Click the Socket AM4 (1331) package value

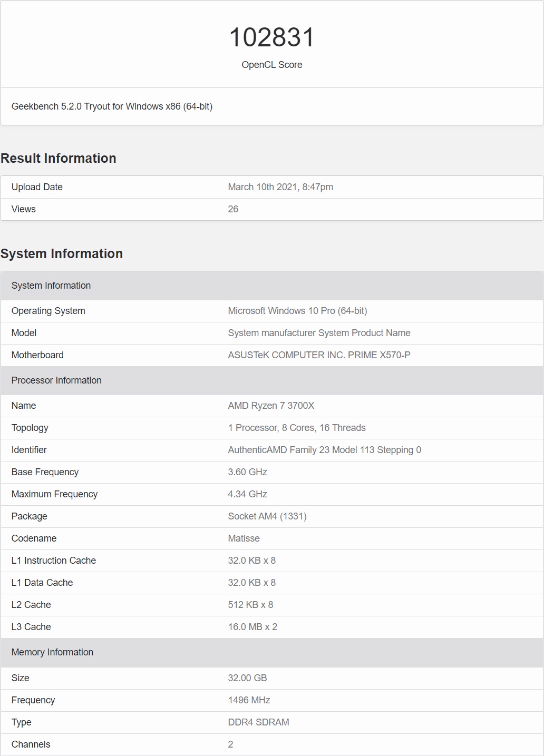pos(267,516)
